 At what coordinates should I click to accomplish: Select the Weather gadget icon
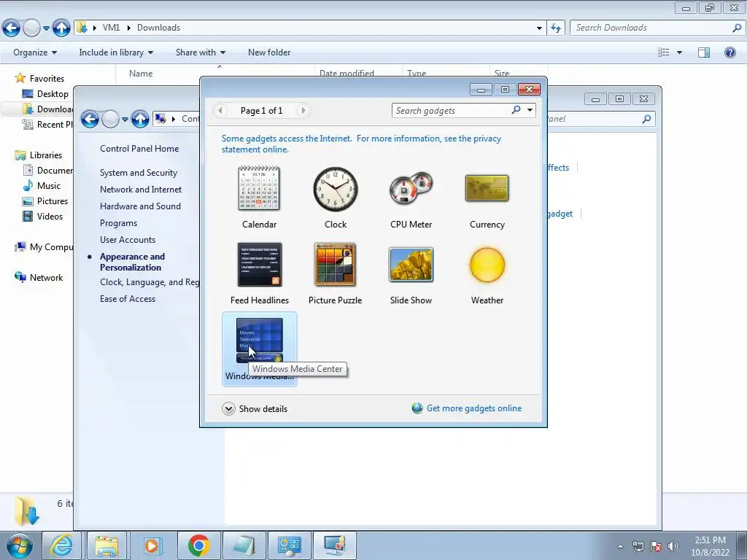pos(487,265)
